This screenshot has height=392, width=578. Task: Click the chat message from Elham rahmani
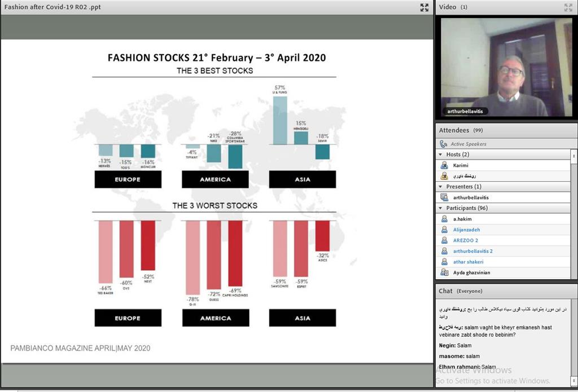coord(467,367)
